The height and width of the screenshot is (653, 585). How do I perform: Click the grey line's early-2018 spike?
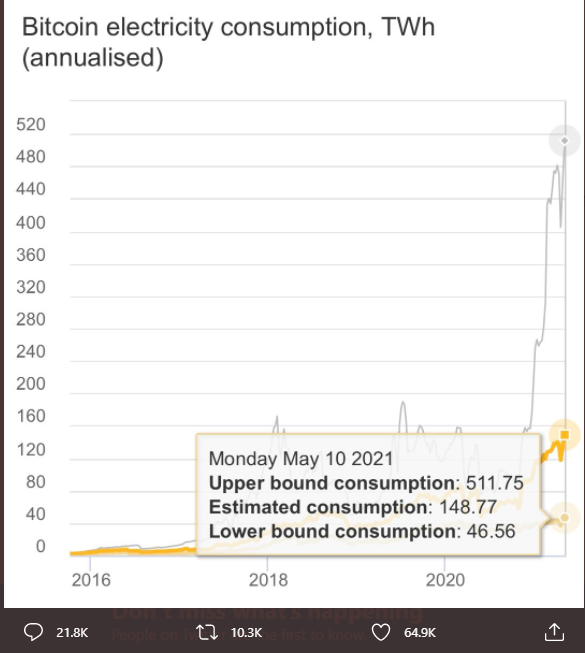coord(277,417)
